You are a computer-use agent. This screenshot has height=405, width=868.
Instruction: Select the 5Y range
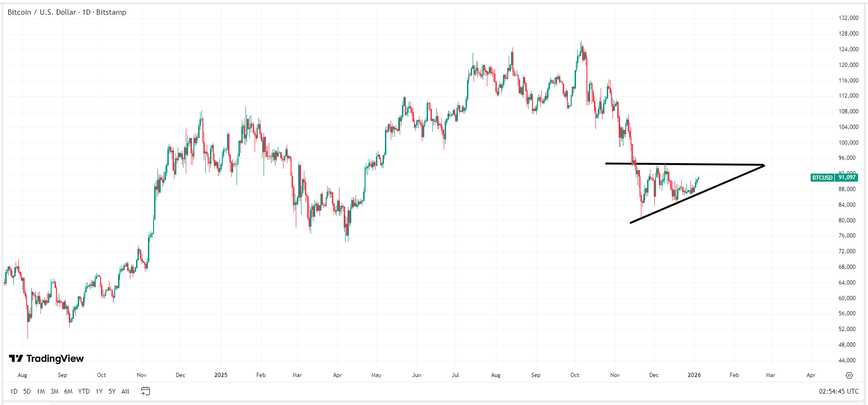[112, 391]
